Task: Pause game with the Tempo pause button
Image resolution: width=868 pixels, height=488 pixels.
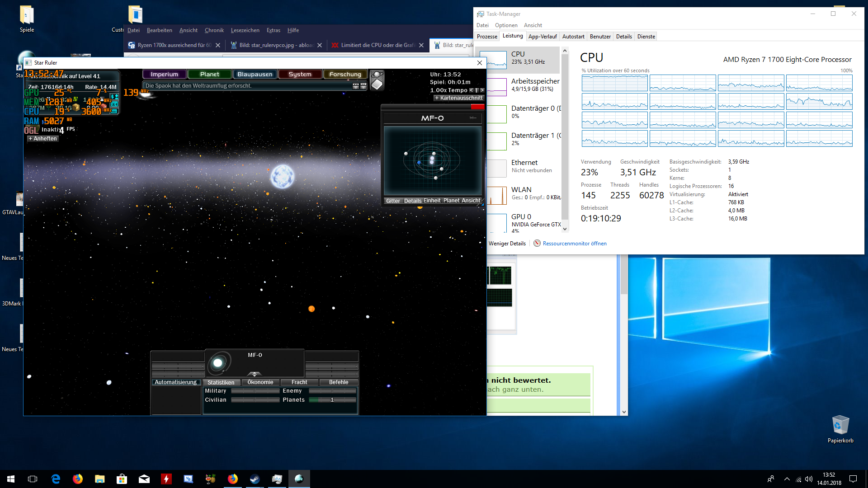Action: click(476, 90)
